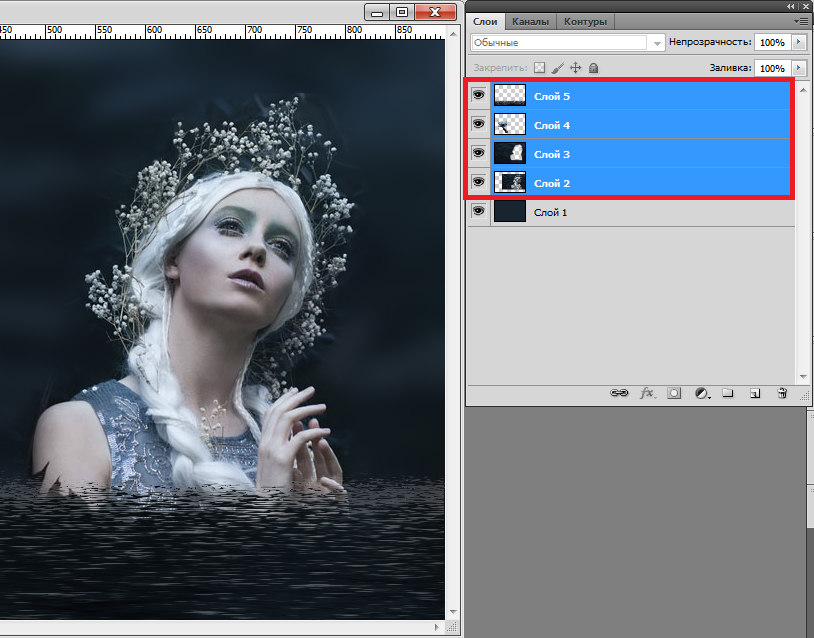Switch to the Контуры tab

click(585, 21)
